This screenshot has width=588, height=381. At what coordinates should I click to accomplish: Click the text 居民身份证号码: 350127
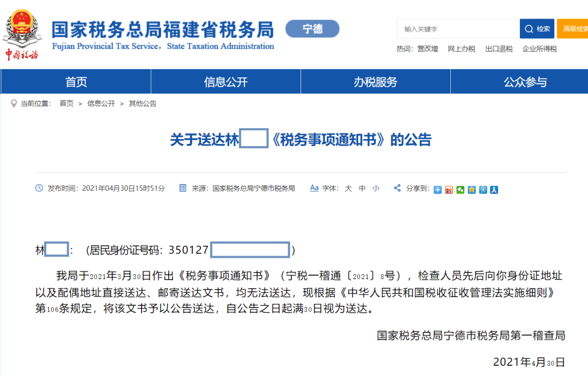tap(149, 250)
